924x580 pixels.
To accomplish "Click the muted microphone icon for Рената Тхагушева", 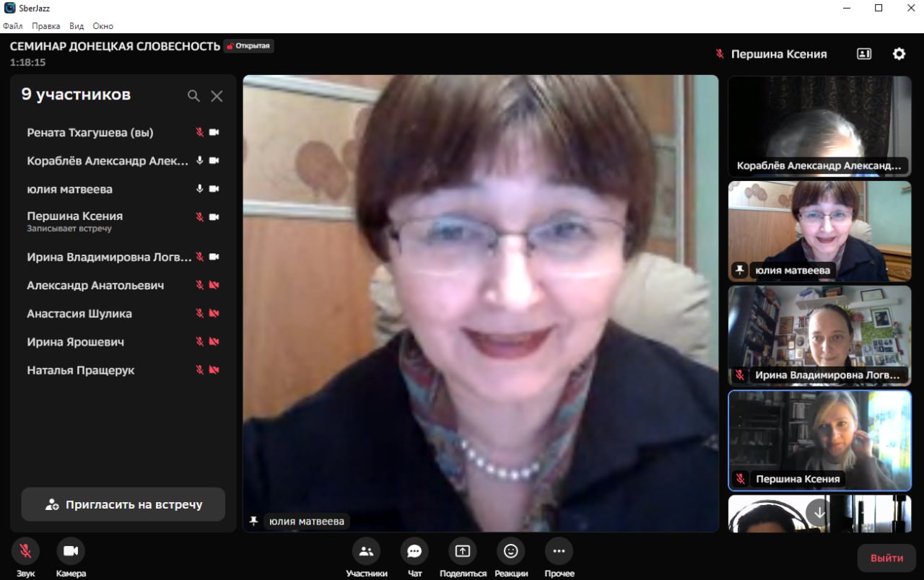I will point(200,133).
